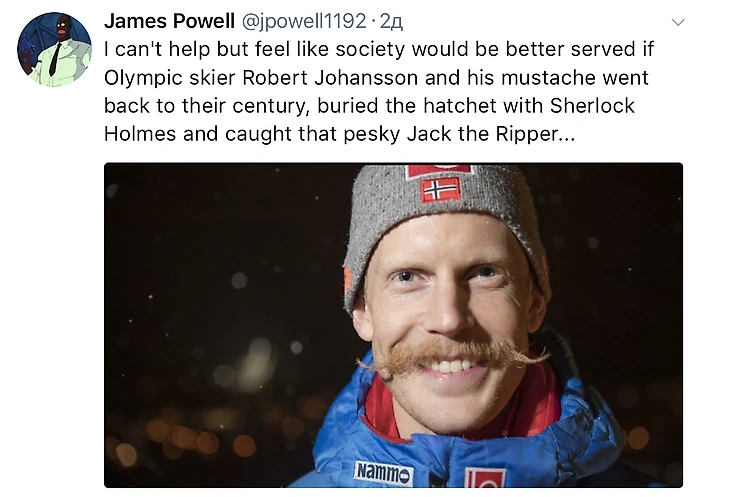Click the blurred orange city lights
730x497 pixels.
click(x=196, y=435)
